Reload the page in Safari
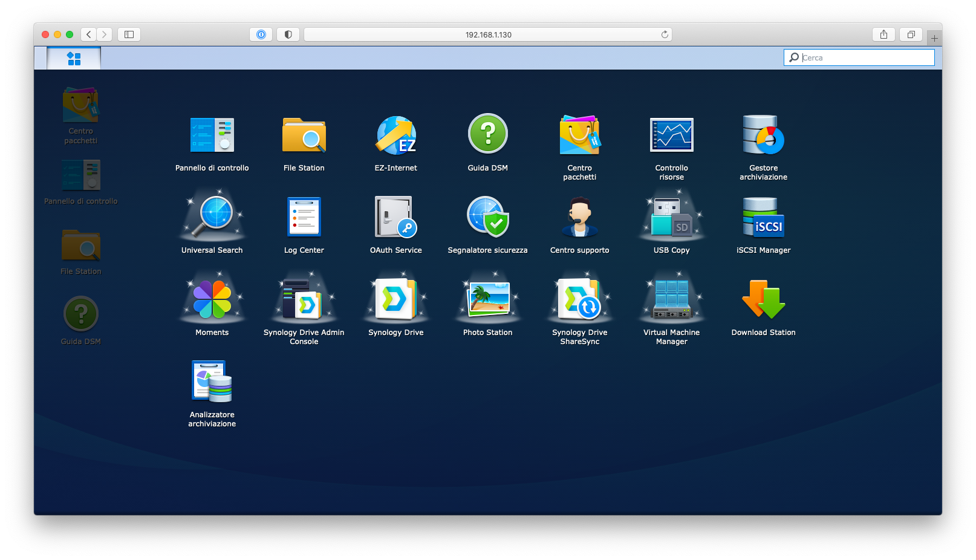 [x=665, y=34]
